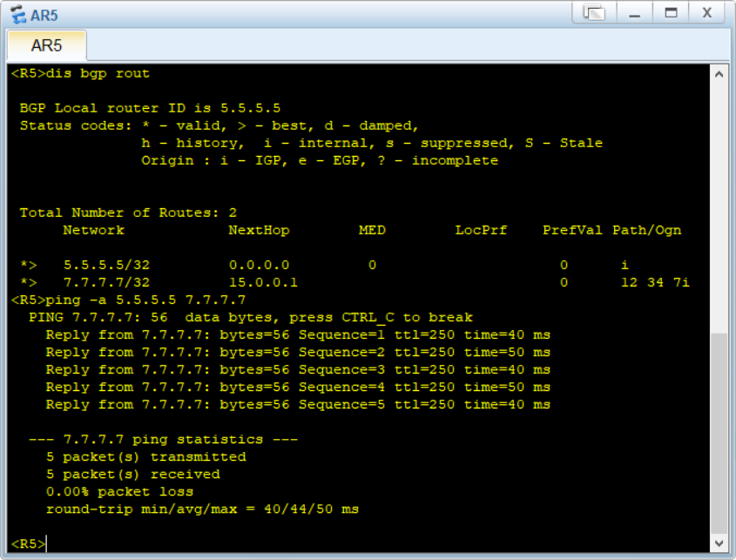Click the ping reply with Sequence=5
Image resolution: width=736 pixels, height=560 pixels.
click(x=298, y=405)
